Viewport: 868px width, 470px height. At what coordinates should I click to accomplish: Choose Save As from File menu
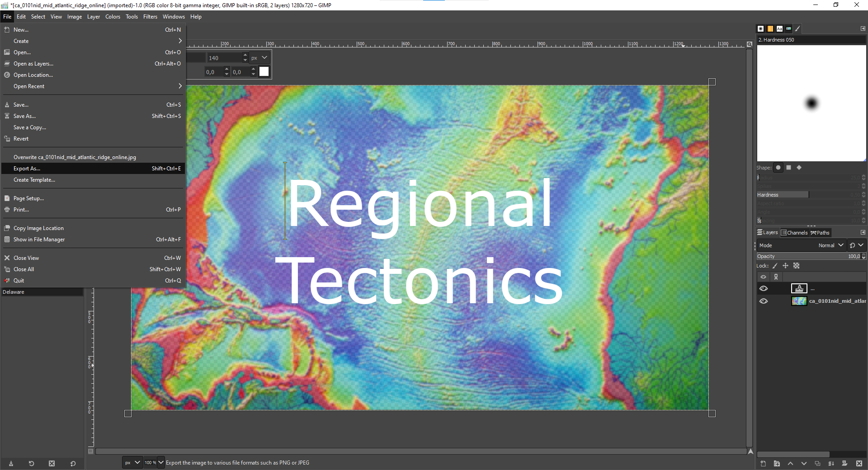(93, 116)
